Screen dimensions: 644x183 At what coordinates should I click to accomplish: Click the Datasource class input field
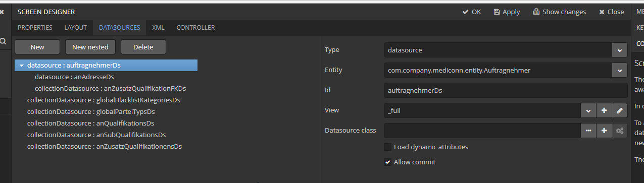[x=482, y=131]
